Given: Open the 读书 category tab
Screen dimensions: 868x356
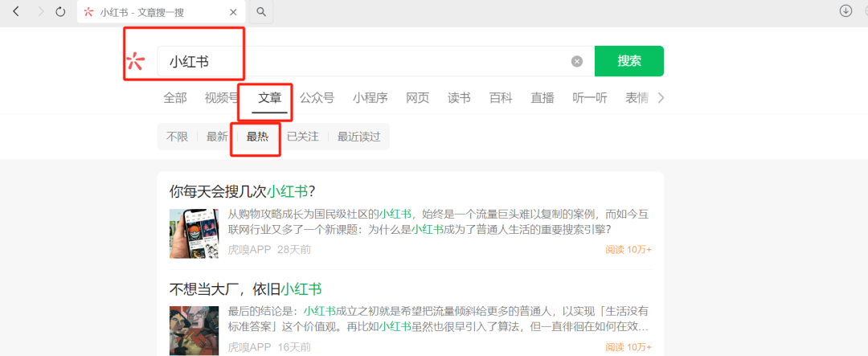Looking at the screenshot, I should [x=459, y=98].
